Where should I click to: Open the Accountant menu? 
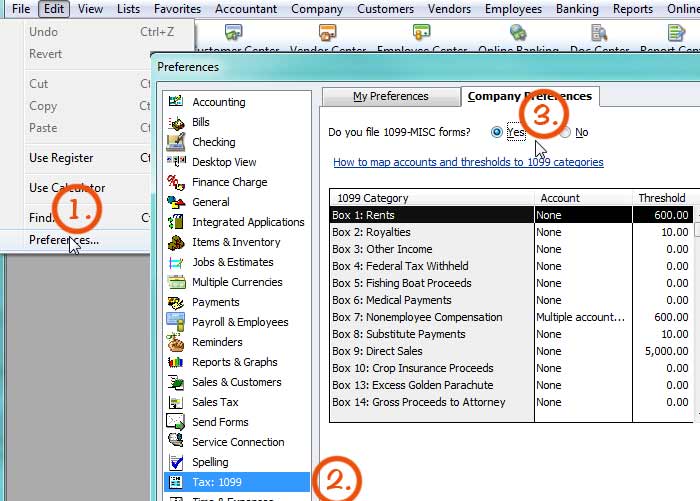click(x=246, y=9)
